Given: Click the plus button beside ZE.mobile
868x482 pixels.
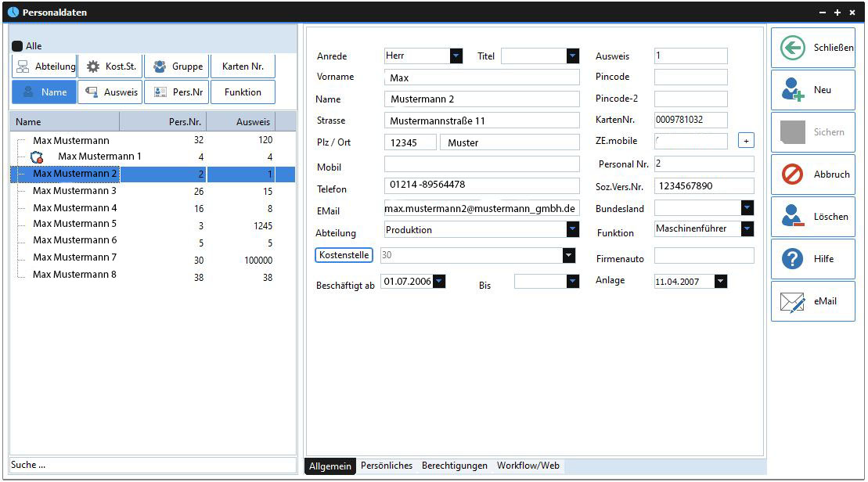Looking at the screenshot, I should coord(746,141).
